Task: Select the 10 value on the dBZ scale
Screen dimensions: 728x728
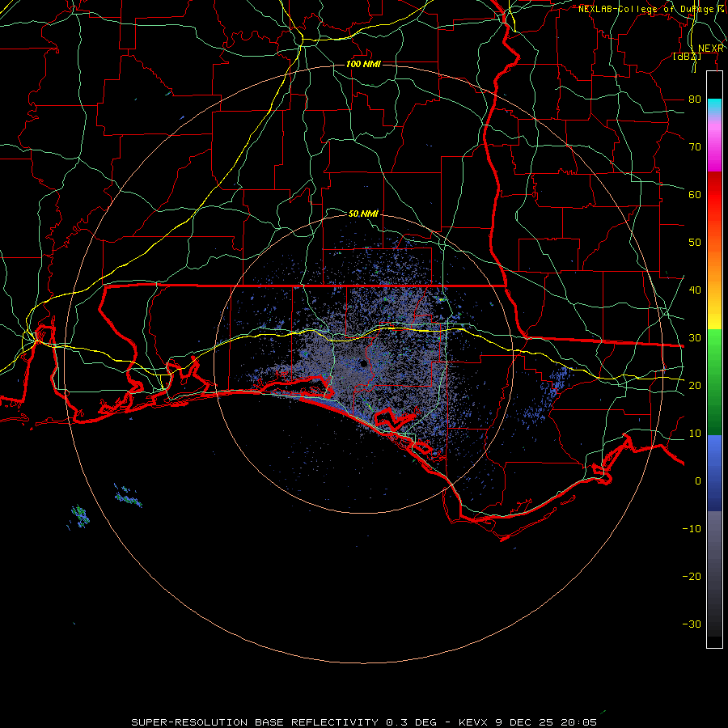Action: 695,434
